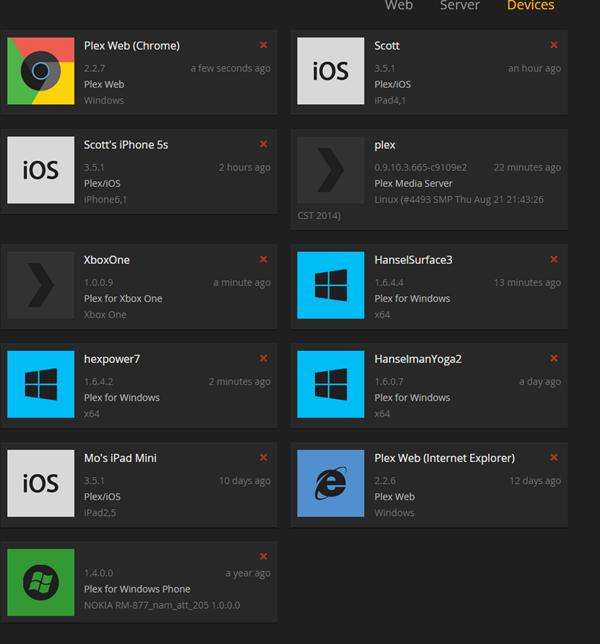Click the HanselmanYoga2 device name
This screenshot has width=600, height=644.
418,359
